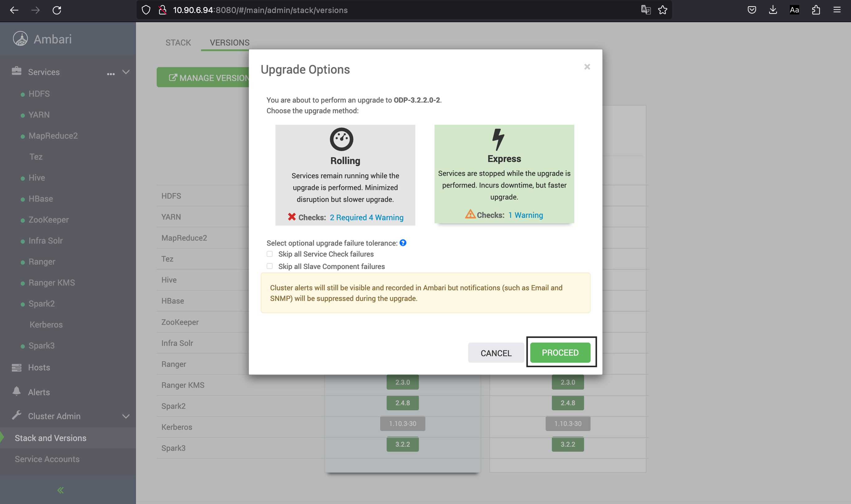Open the YARN service in sidebar
851x504 pixels.
(39, 115)
